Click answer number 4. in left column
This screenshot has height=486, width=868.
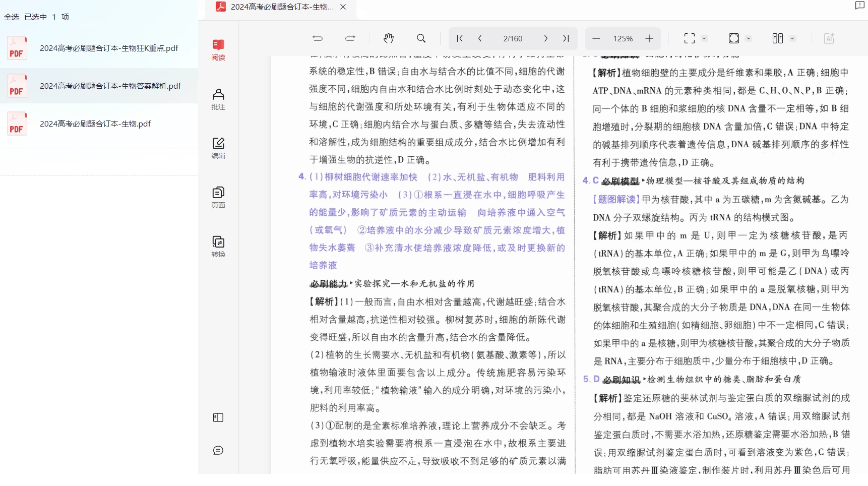[302, 176]
